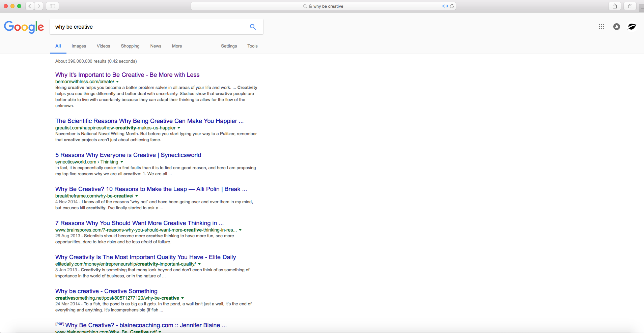Switch to the News tab
The width and height of the screenshot is (644, 333).
156,46
